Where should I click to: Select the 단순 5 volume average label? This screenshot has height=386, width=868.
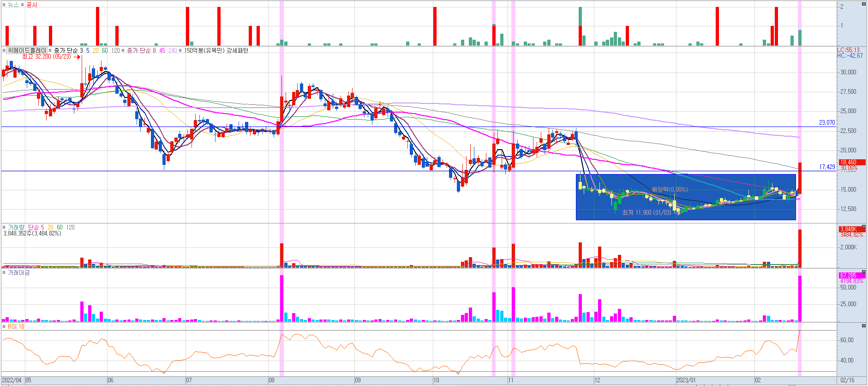coord(36,227)
